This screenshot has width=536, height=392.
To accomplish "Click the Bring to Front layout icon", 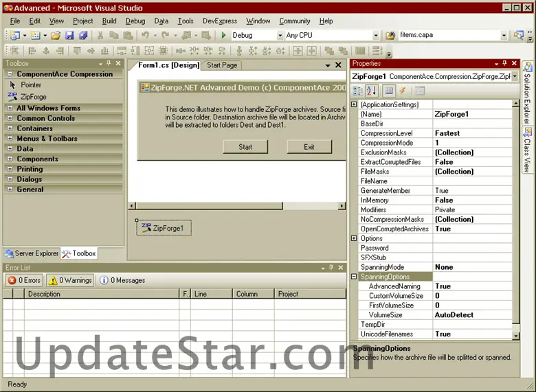I will coord(329,51).
